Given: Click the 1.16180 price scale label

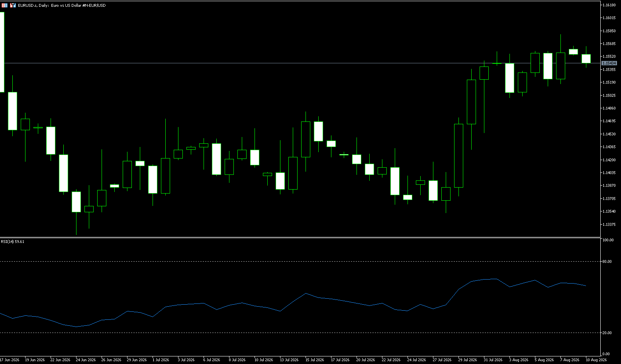Looking at the screenshot, I should pos(609,5).
